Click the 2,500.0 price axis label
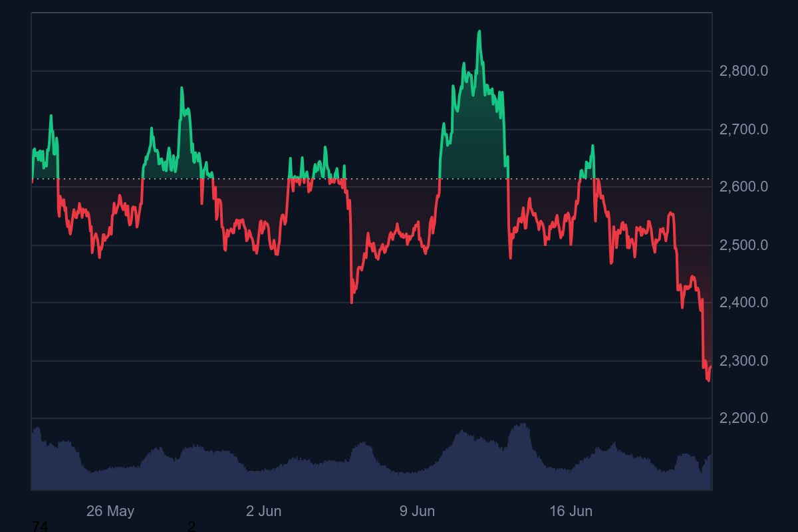The height and width of the screenshot is (532, 798). 743,245
